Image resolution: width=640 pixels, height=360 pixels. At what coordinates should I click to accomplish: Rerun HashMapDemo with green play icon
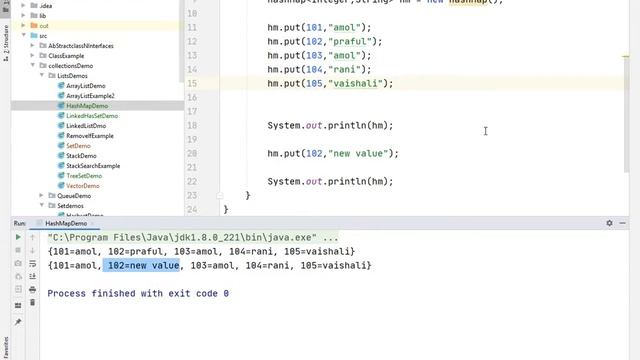(18, 237)
